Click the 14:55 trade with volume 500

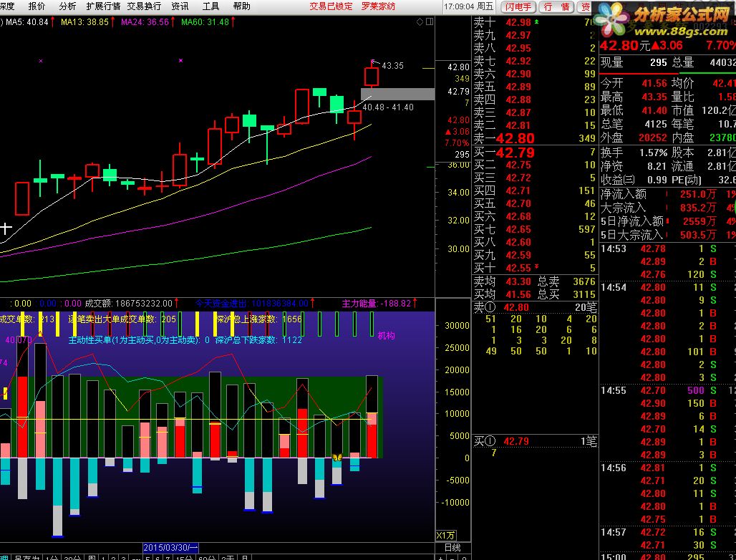point(696,390)
